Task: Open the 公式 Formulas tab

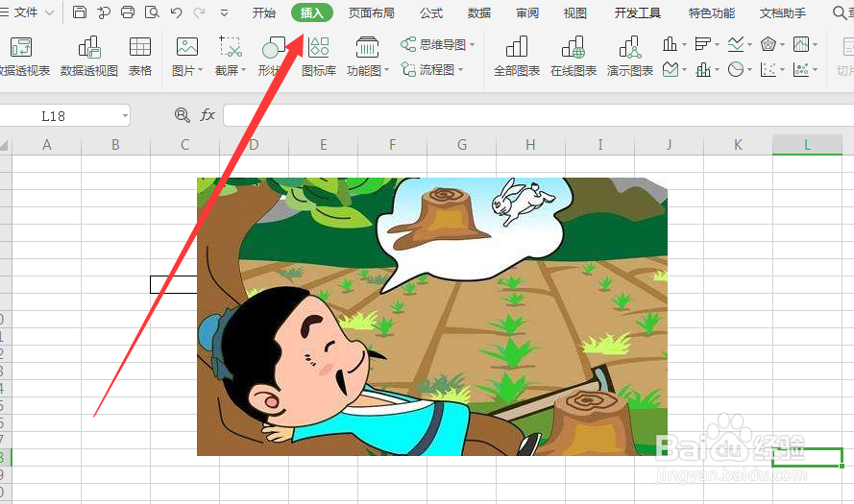Action: point(431,12)
